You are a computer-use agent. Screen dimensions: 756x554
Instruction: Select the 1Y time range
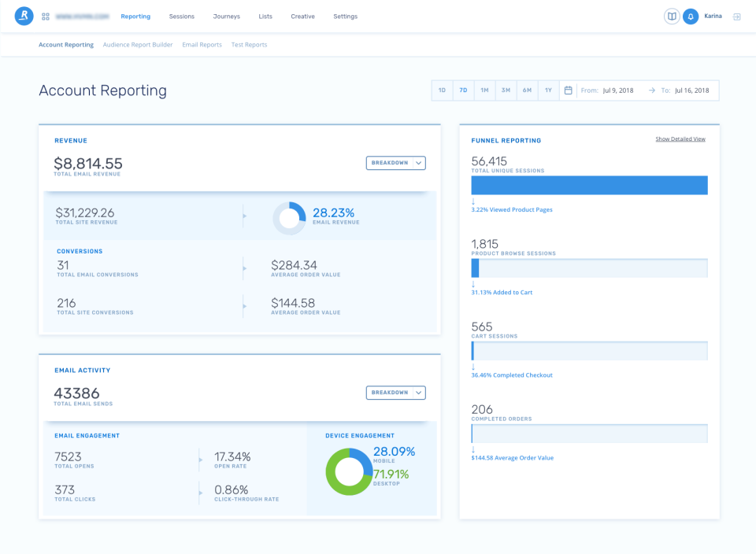[548, 90]
